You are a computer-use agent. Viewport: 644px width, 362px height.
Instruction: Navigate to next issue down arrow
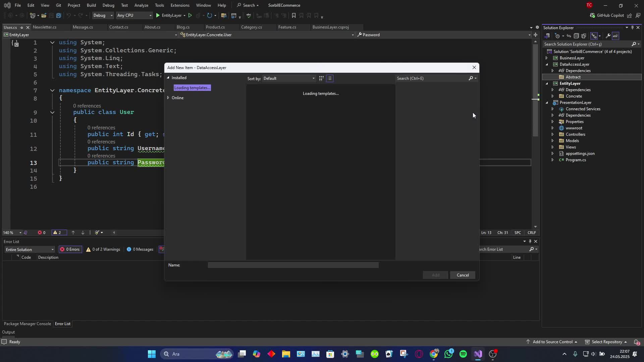pos(83,233)
